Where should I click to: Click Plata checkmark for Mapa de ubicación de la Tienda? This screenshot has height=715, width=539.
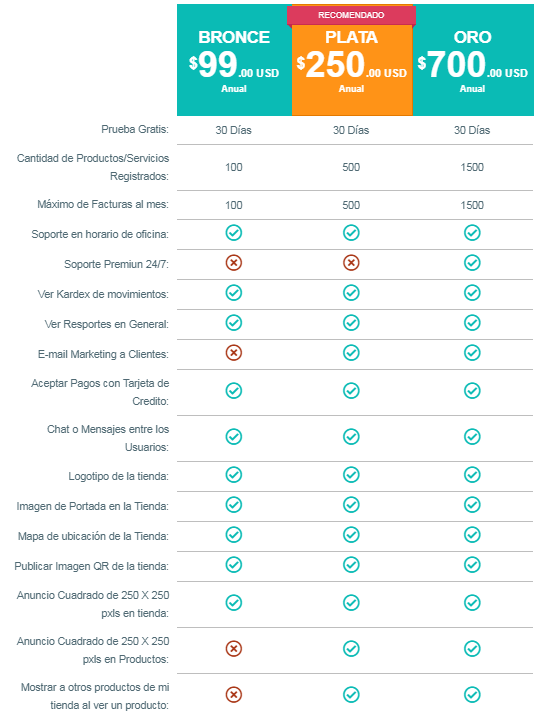[x=351, y=534]
